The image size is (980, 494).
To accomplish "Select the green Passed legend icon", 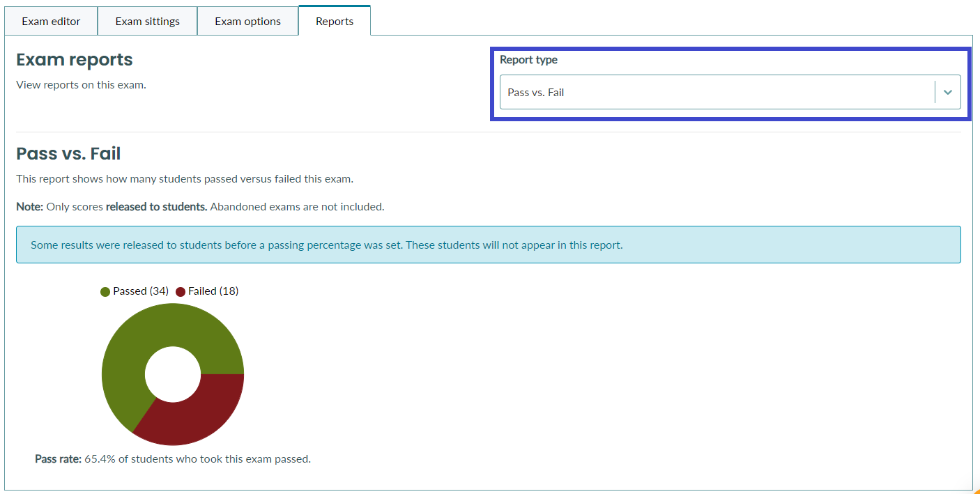I will coord(105,291).
